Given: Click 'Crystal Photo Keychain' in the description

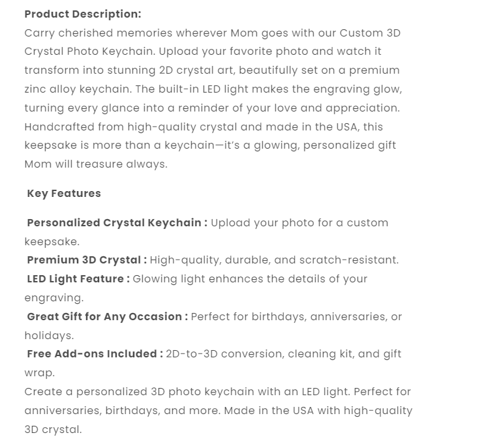Looking at the screenshot, I should [x=89, y=52].
